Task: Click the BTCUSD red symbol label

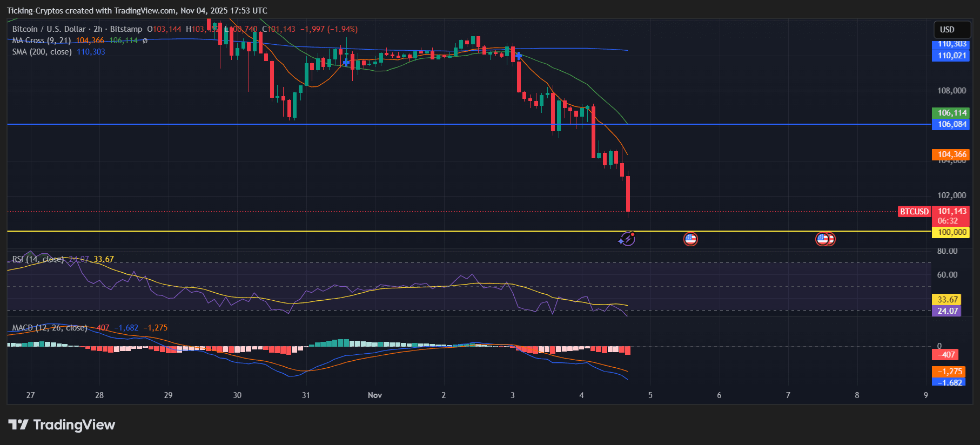Action: click(914, 212)
